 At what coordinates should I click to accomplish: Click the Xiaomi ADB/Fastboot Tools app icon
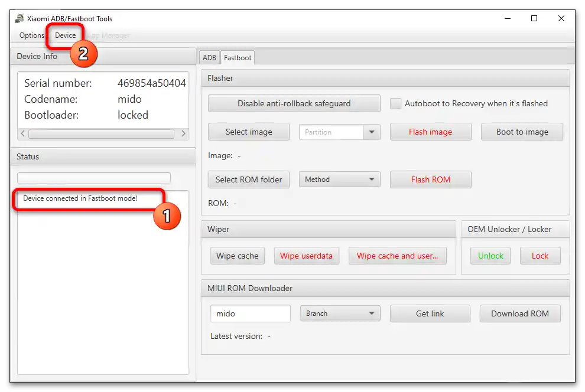point(19,18)
